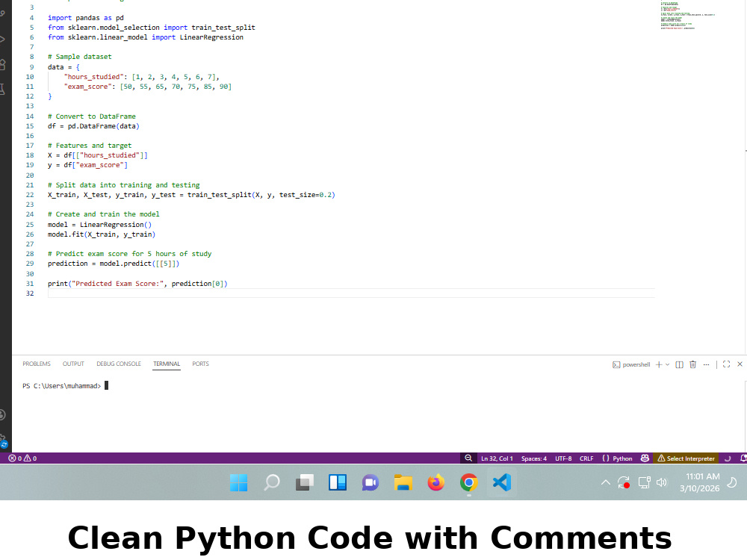Place the cursor on empty line 32

[x=351, y=293]
